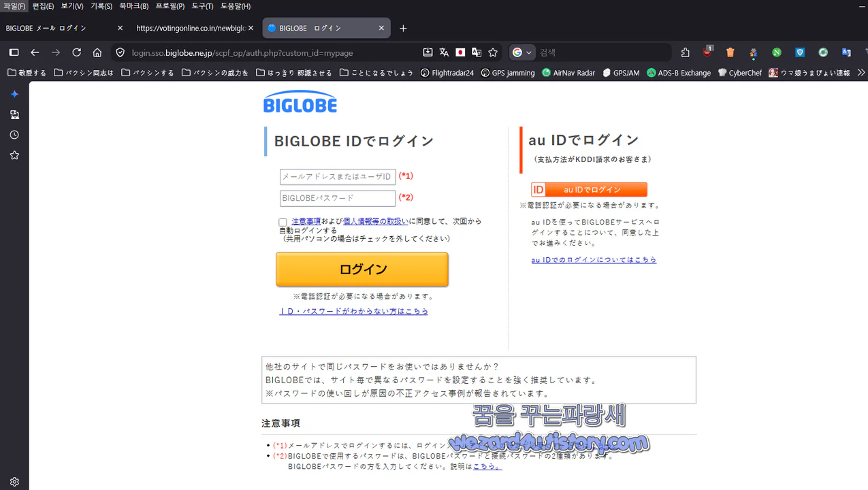Click the Japan flag icon in address bar
The image size is (868, 490).
point(460,52)
